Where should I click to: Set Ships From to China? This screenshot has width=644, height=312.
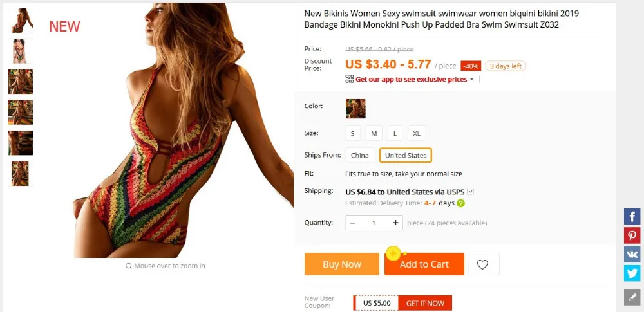click(360, 155)
